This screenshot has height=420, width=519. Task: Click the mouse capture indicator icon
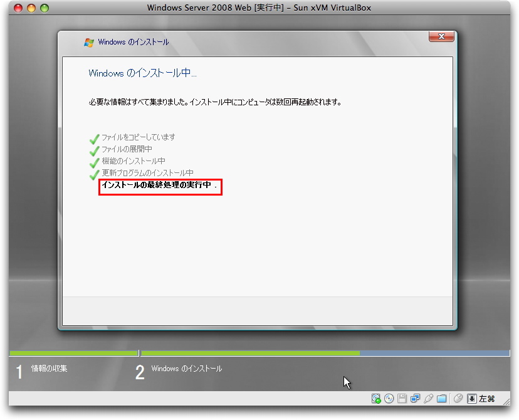tap(458, 398)
